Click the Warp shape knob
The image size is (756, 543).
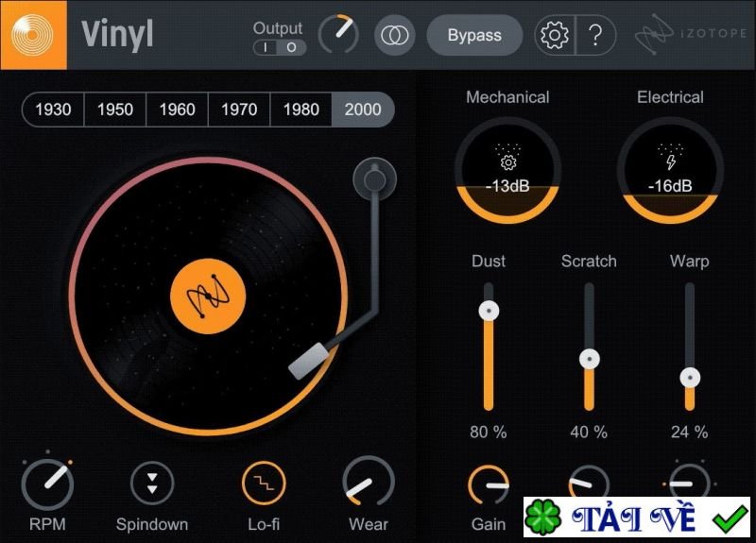click(x=690, y=482)
